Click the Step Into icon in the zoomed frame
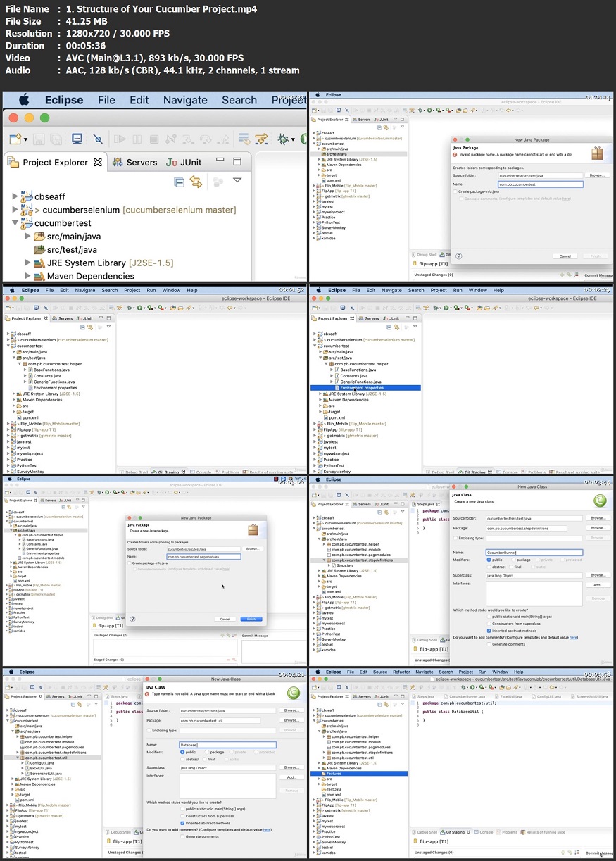The image size is (616, 861). coord(188,139)
